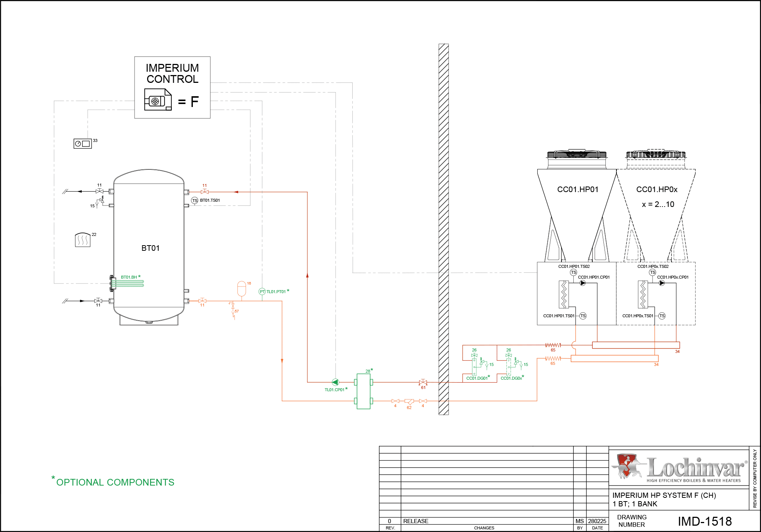Viewport: 761px width, 532px height.
Task: Click the valve symbol labeled 61
Action: (423, 382)
